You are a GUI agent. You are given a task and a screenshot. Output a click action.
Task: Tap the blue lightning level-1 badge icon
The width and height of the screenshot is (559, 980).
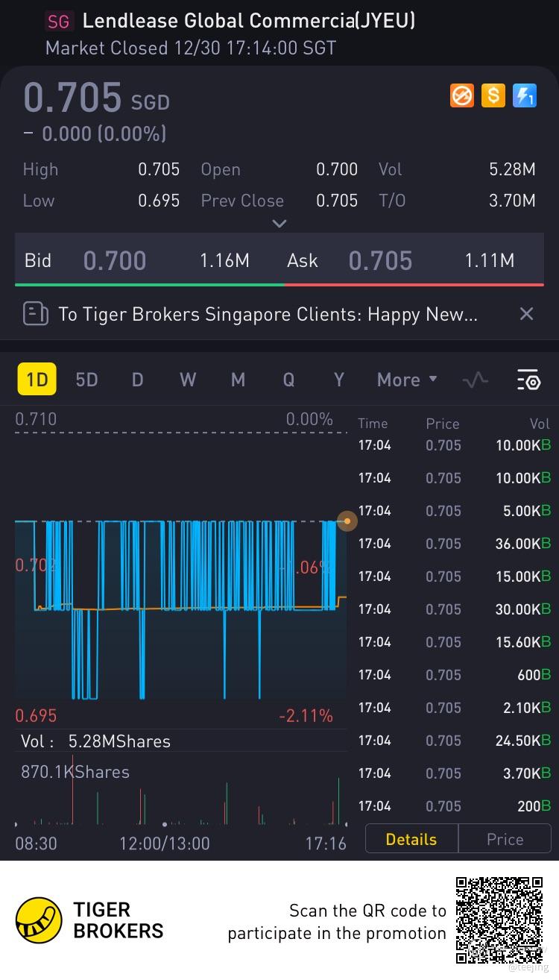[x=525, y=95]
